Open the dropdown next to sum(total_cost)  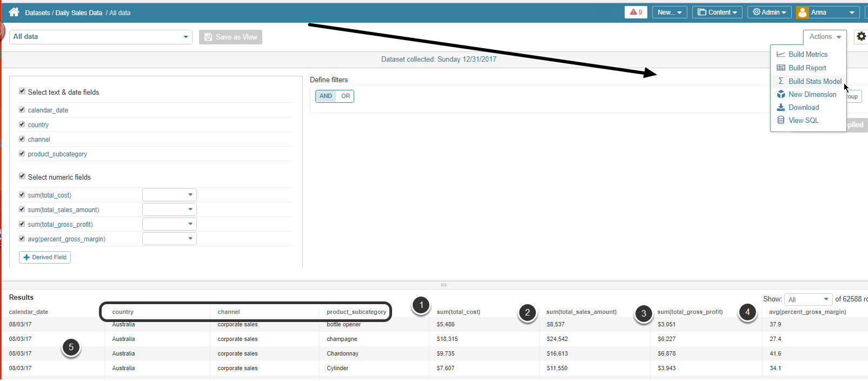tap(169, 195)
